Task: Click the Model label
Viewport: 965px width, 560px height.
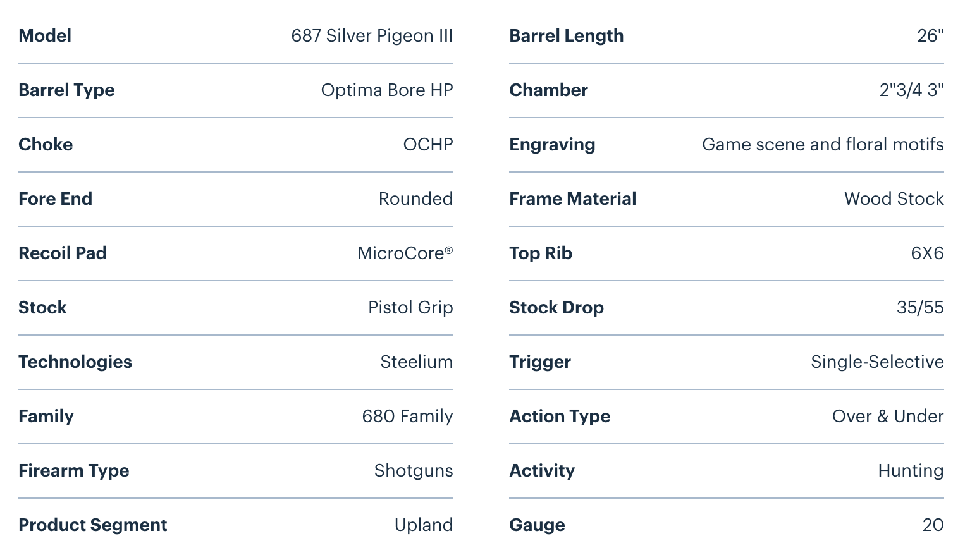Action: pyautogui.click(x=45, y=36)
